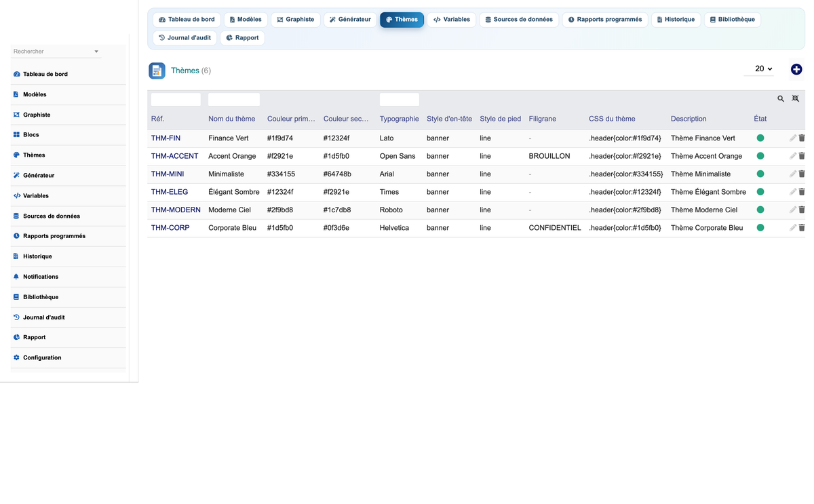Click the clear-filters icon in table header

(x=796, y=99)
